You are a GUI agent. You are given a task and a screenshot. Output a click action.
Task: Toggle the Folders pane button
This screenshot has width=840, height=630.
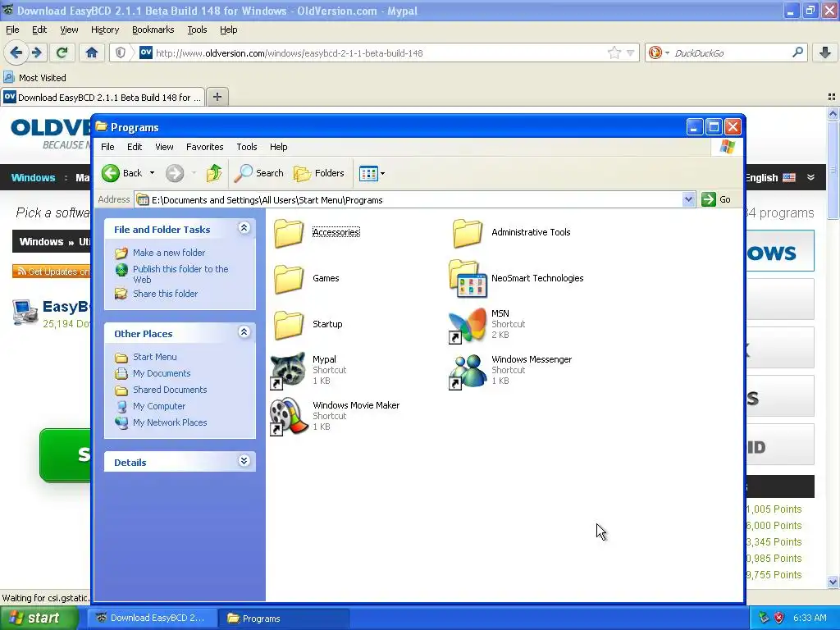click(319, 173)
